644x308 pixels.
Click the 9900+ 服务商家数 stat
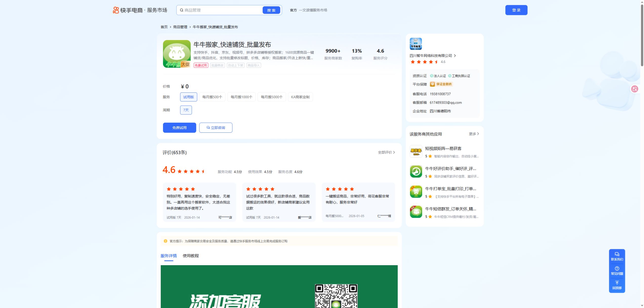pyautogui.click(x=333, y=54)
